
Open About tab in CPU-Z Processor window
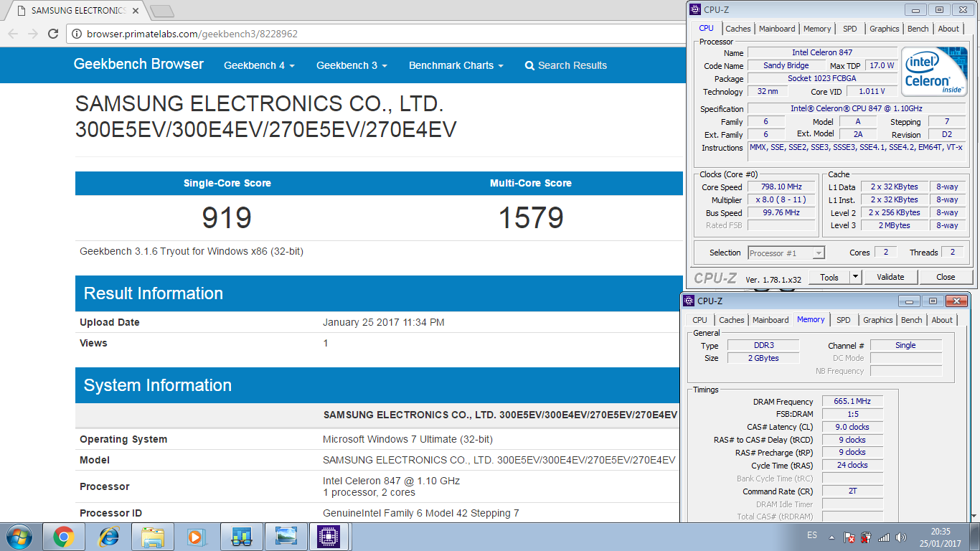point(948,29)
